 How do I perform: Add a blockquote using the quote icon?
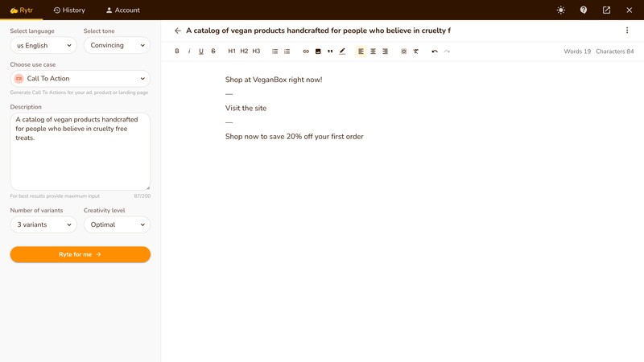tap(330, 51)
